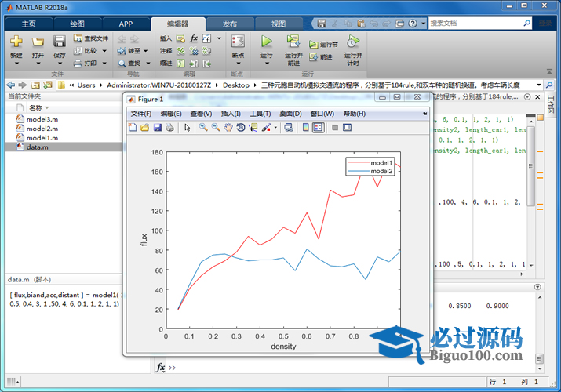Open Figure 1 查看(V) menu

201,114
